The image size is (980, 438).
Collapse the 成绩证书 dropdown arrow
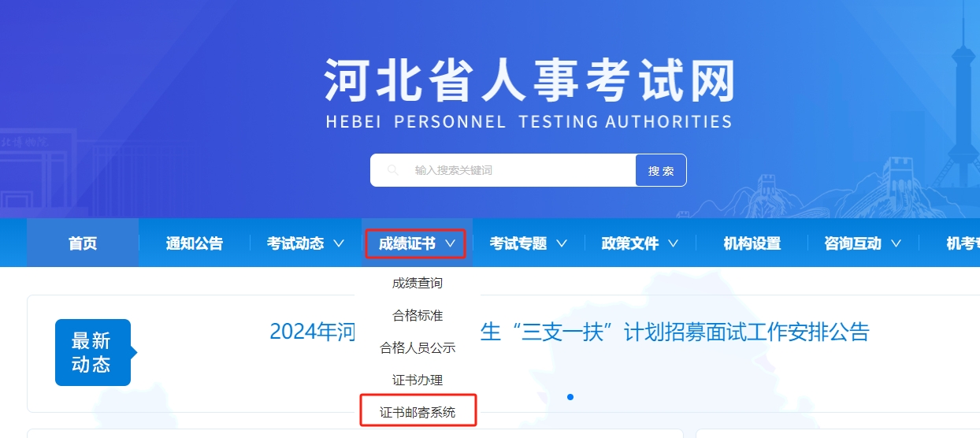coord(450,243)
